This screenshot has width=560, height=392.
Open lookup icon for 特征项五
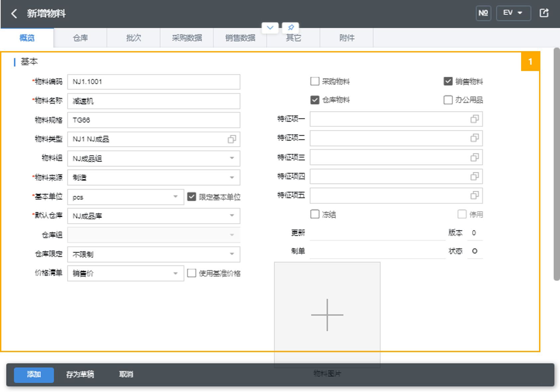[x=475, y=196]
